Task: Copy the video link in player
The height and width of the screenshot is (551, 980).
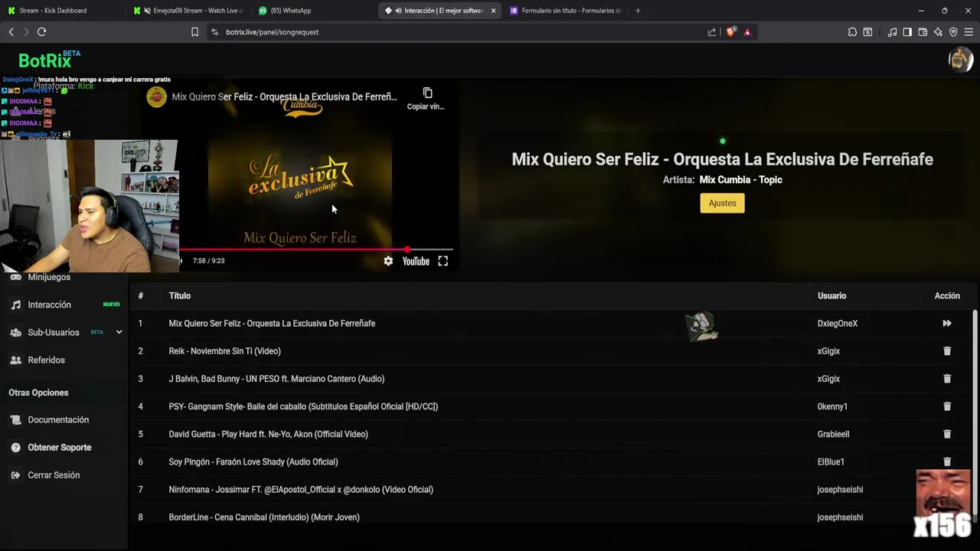Action: pos(426,99)
